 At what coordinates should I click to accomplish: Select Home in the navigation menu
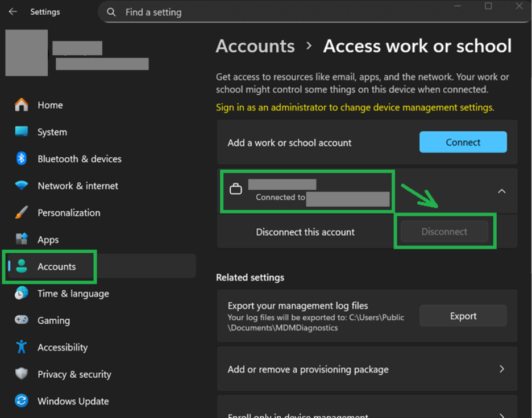(50, 105)
